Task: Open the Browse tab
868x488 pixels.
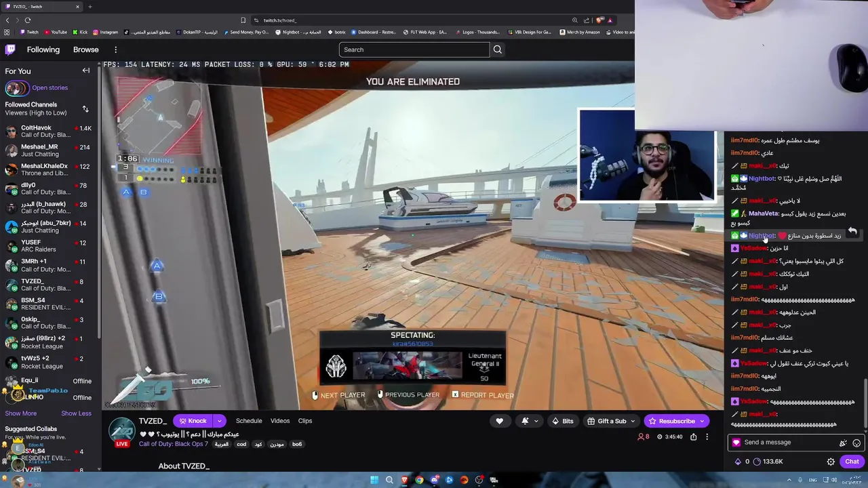Action: [x=86, y=49]
